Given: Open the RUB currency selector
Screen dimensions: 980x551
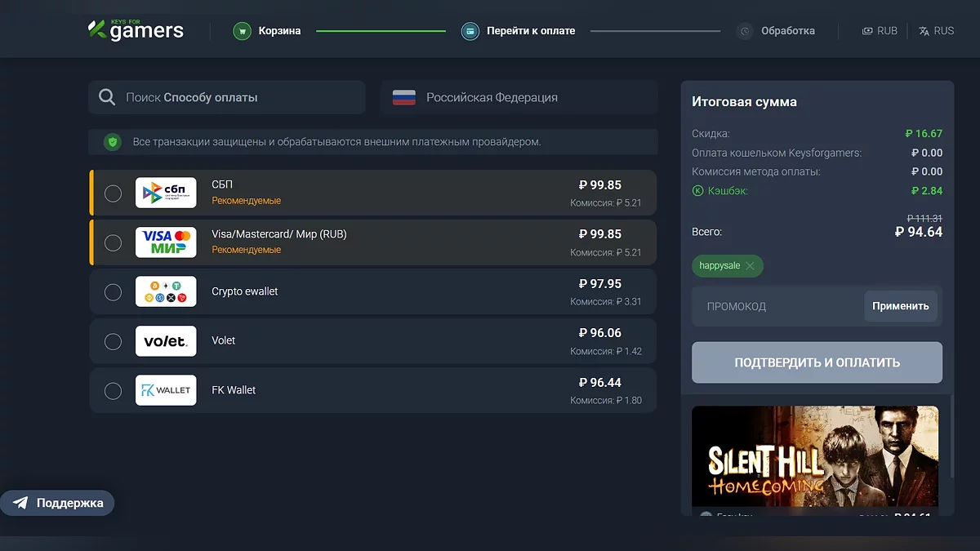Looking at the screenshot, I should [880, 31].
